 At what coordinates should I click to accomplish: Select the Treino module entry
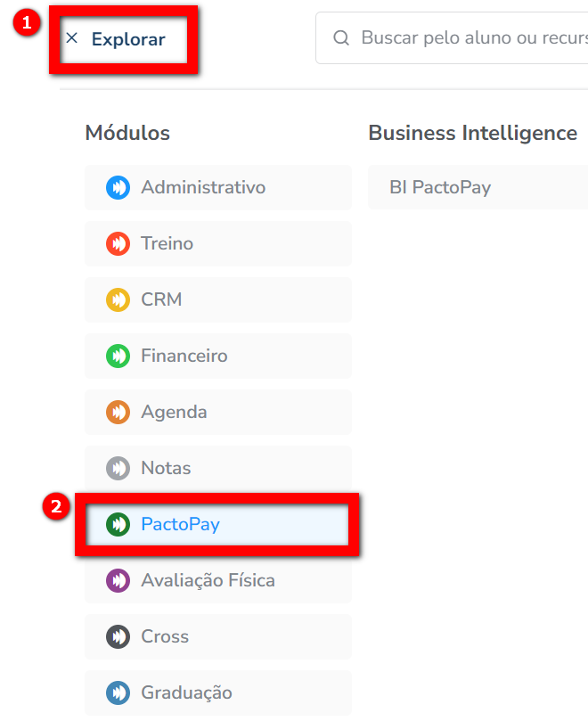pos(167,244)
